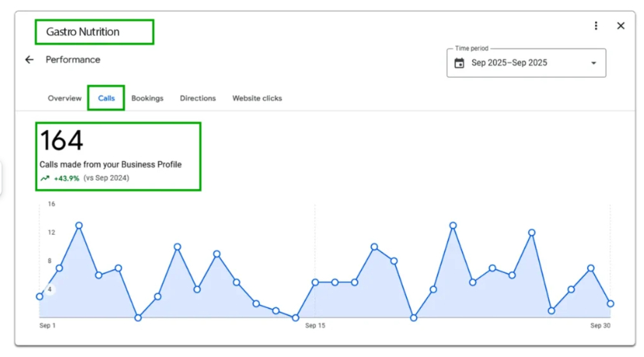Click the Sep 15 x-axis label
644x357 pixels.
[x=315, y=326]
